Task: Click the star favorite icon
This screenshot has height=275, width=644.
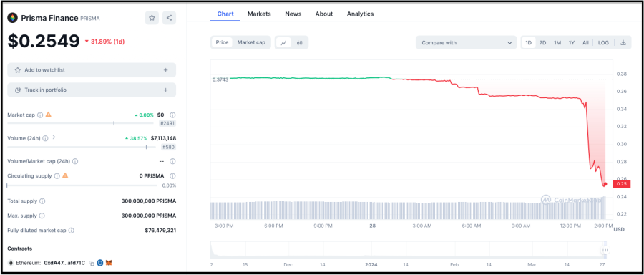Action: (152, 18)
